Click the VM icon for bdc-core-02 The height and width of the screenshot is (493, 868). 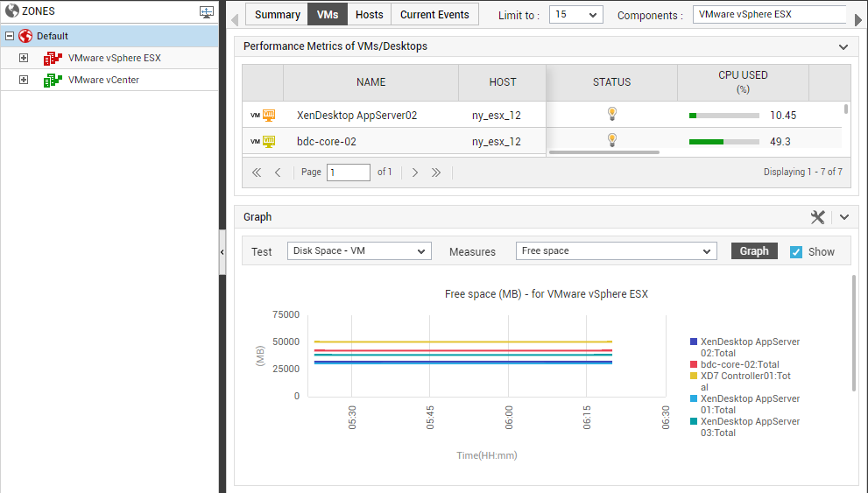(269, 142)
